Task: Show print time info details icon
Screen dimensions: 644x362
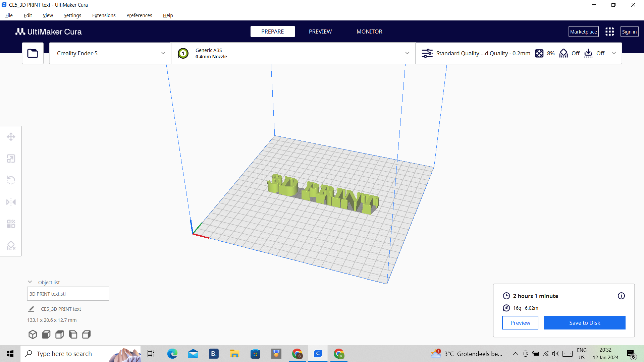Action: tap(621, 296)
